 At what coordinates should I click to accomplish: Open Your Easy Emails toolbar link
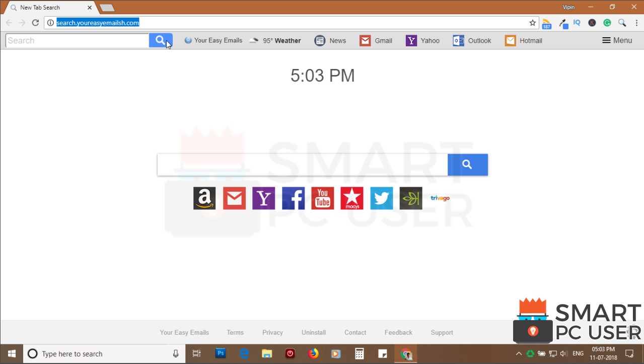213,40
